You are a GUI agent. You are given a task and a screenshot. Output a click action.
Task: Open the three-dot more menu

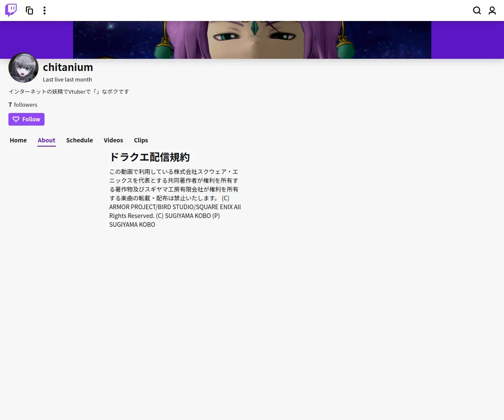pos(45,10)
